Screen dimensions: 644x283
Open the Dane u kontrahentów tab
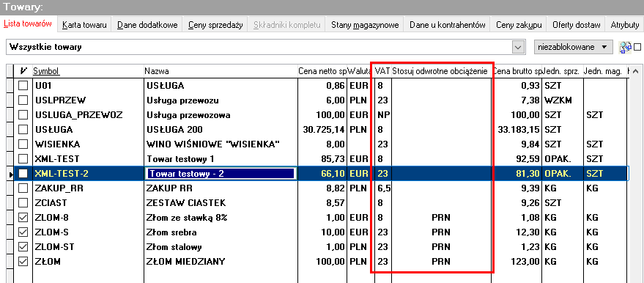(447, 25)
